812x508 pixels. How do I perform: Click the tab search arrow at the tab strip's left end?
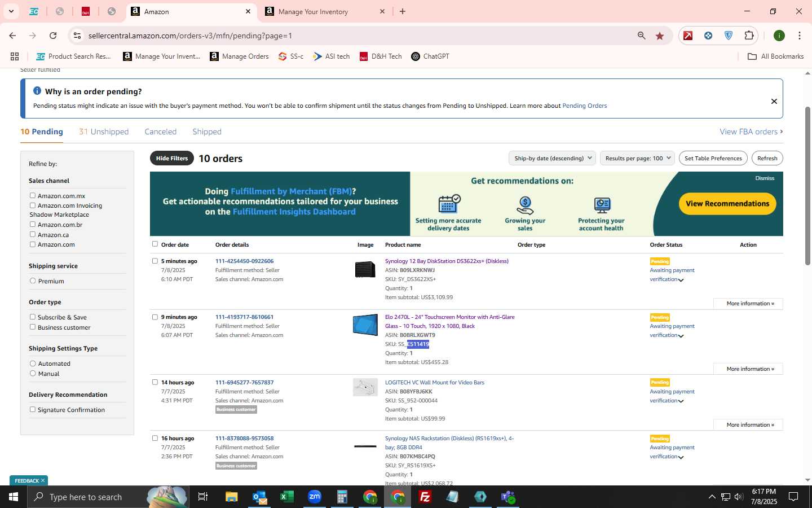11,11
